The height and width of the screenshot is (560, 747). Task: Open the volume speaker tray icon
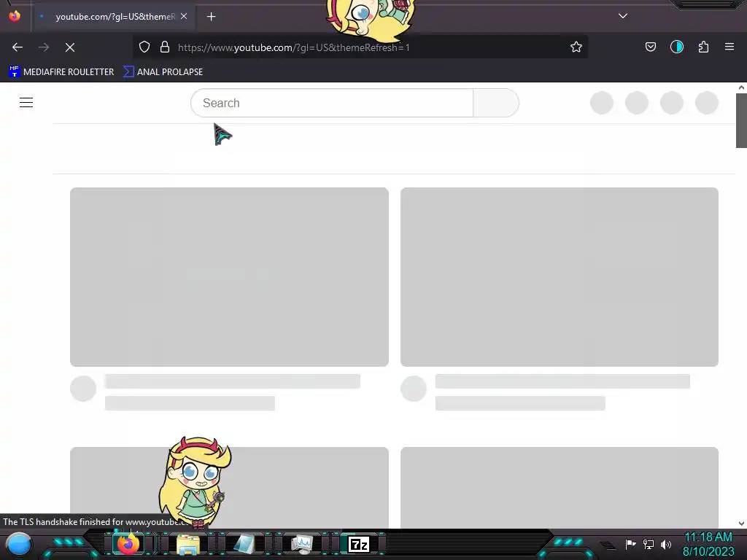[665, 544]
